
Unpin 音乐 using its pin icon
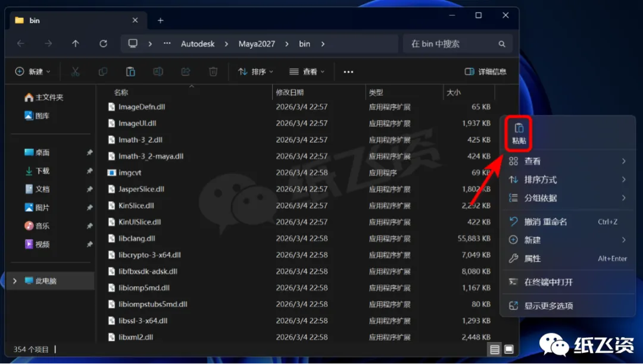(89, 225)
